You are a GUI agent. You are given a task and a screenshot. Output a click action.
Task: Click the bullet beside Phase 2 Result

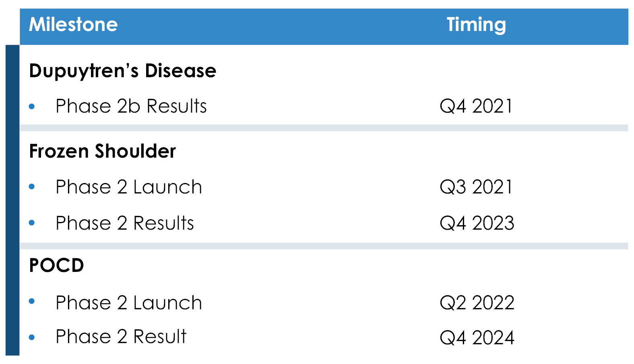tap(32, 337)
